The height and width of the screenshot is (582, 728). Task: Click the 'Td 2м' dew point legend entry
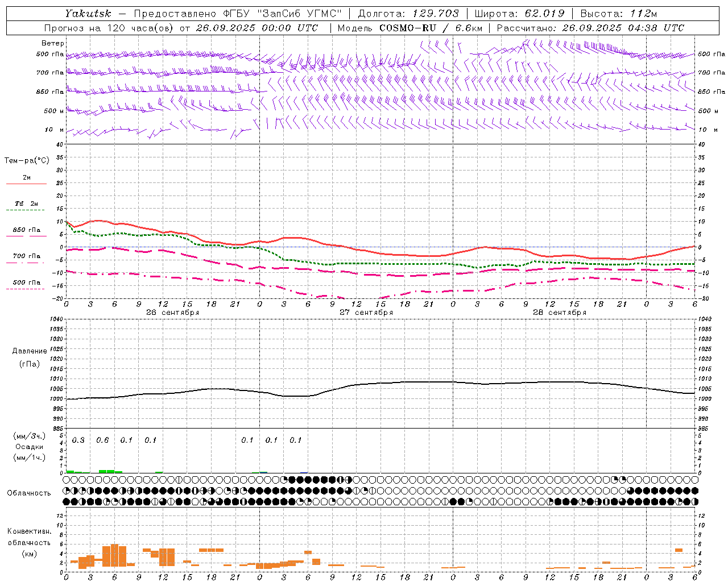click(x=26, y=203)
